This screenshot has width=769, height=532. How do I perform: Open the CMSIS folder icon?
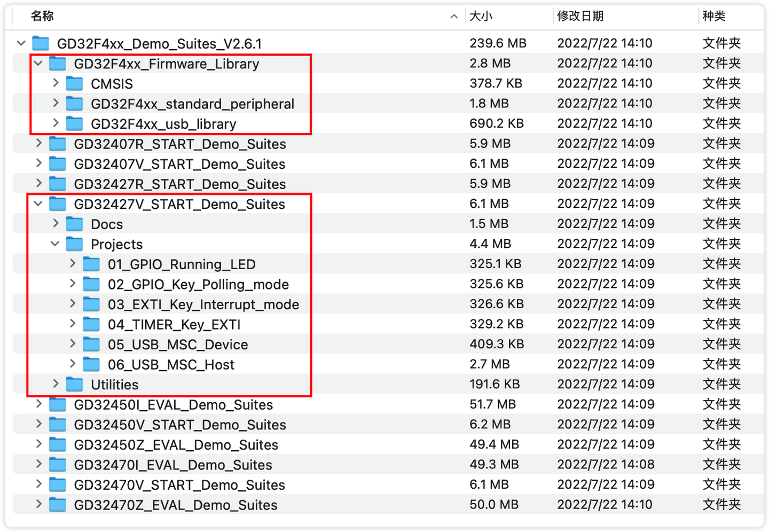coord(74,83)
